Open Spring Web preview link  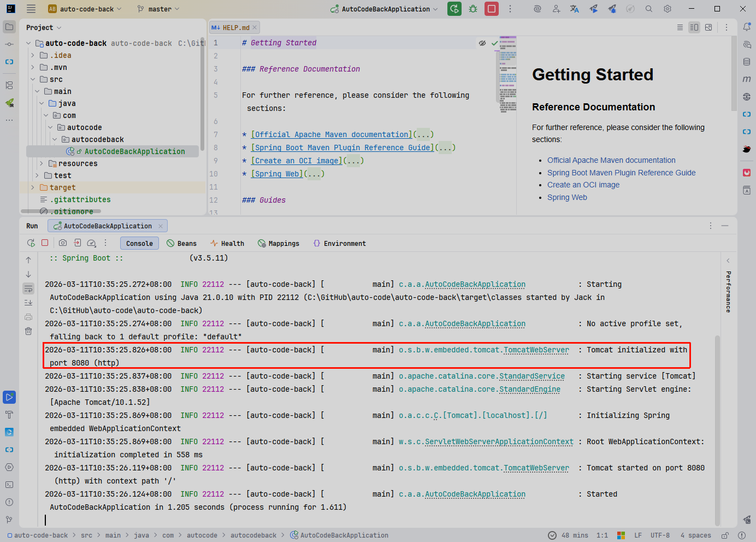567,197
